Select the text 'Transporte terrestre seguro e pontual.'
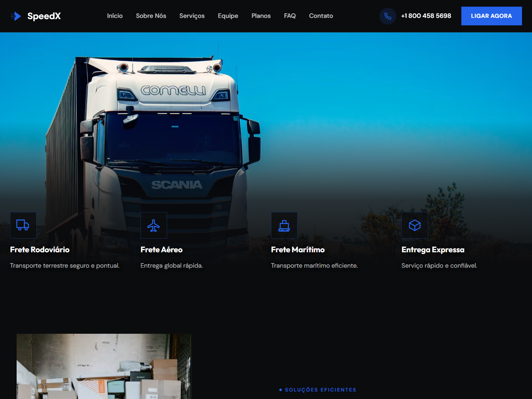 [65, 266]
